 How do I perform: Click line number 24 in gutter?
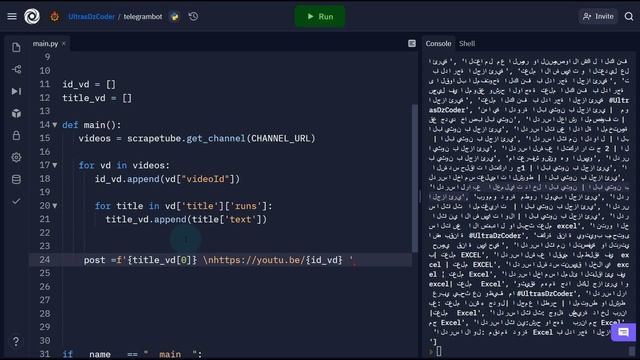pyautogui.click(x=44, y=260)
